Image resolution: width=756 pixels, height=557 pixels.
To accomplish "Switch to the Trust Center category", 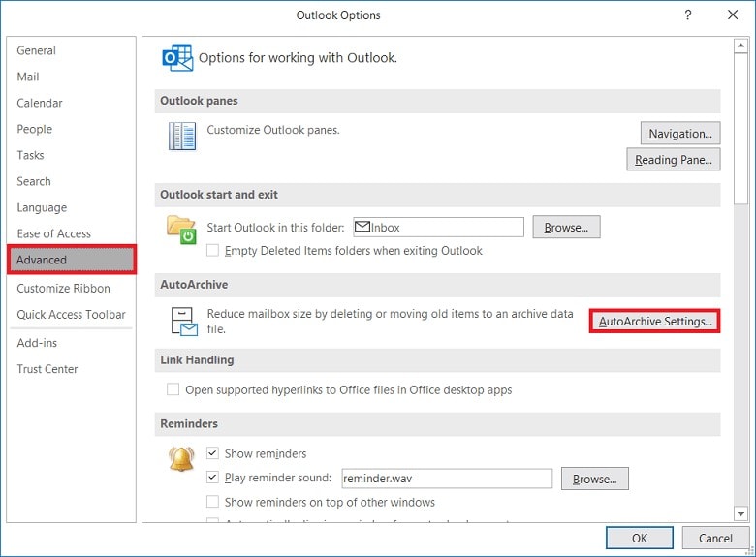I will point(47,369).
